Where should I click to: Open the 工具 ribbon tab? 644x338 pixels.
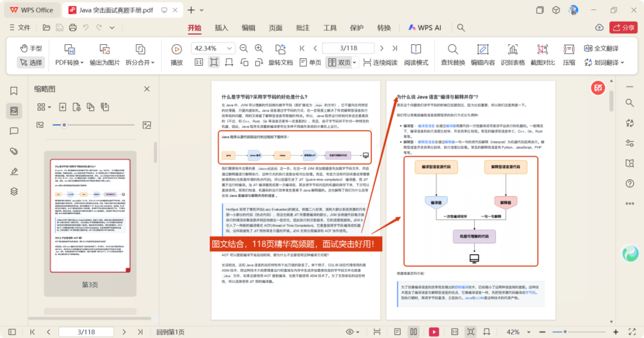coord(330,28)
